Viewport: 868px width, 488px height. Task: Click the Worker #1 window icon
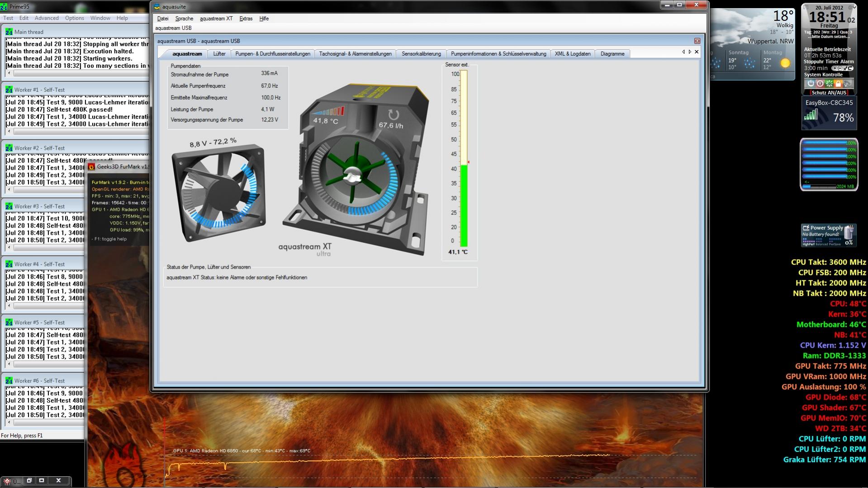click(x=9, y=90)
